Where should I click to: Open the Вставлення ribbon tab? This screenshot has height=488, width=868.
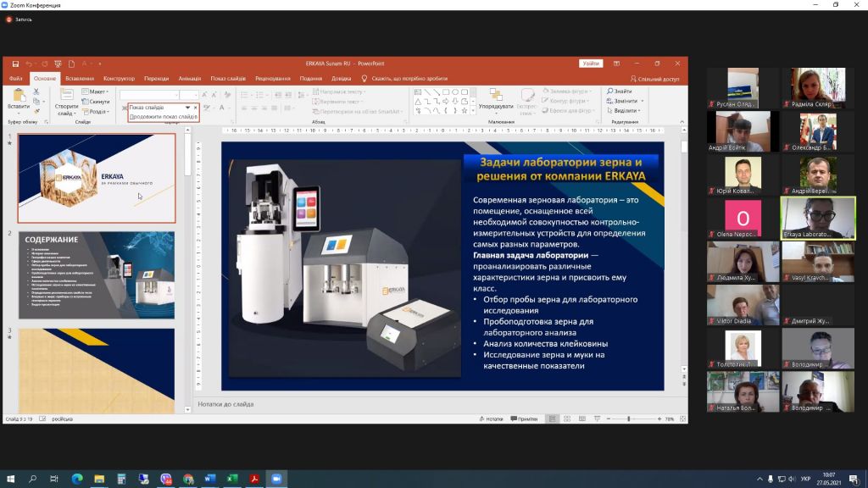coord(79,79)
